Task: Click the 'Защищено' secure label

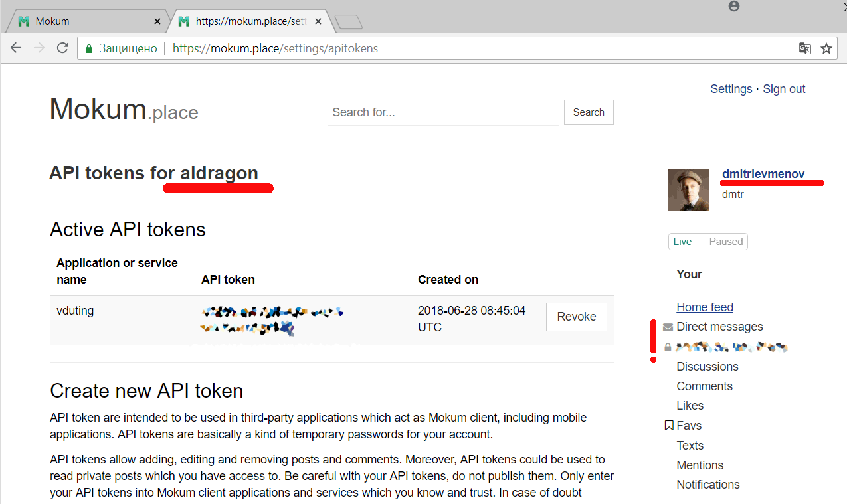Action: tap(128, 48)
